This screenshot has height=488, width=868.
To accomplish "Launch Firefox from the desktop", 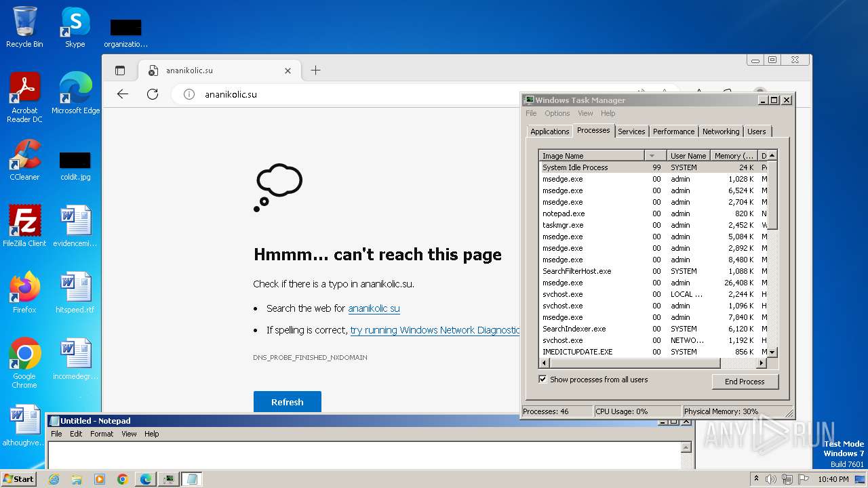I will (24, 293).
